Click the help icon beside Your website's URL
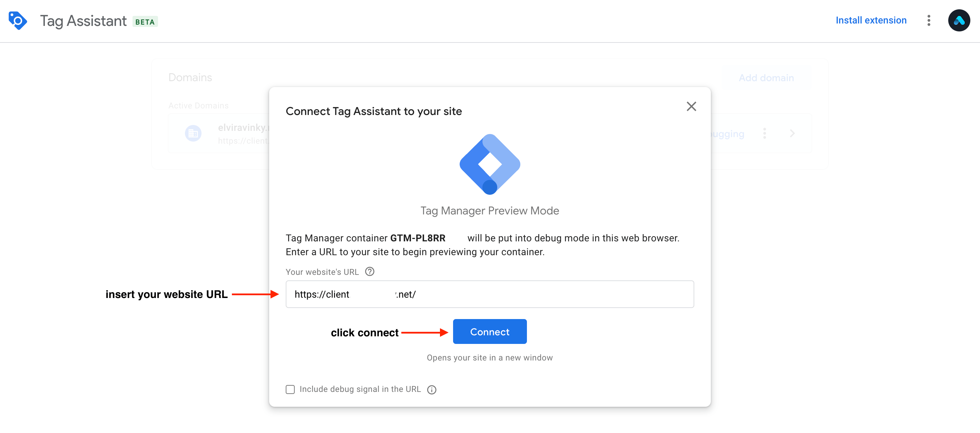Image resolution: width=980 pixels, height=433 pixels. (370, 271)
